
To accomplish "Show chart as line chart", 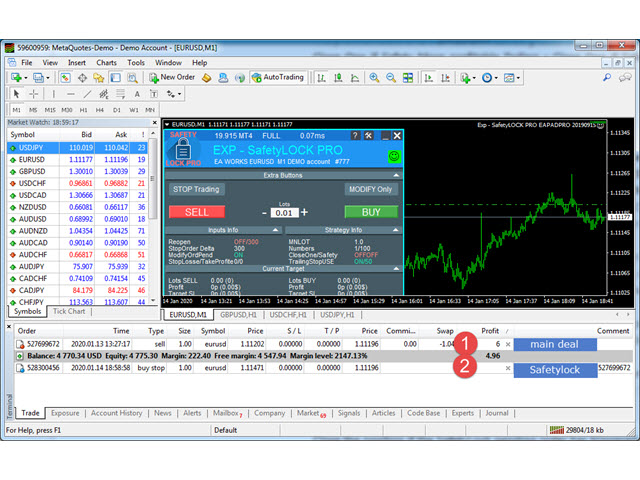I will pos(355,78).
